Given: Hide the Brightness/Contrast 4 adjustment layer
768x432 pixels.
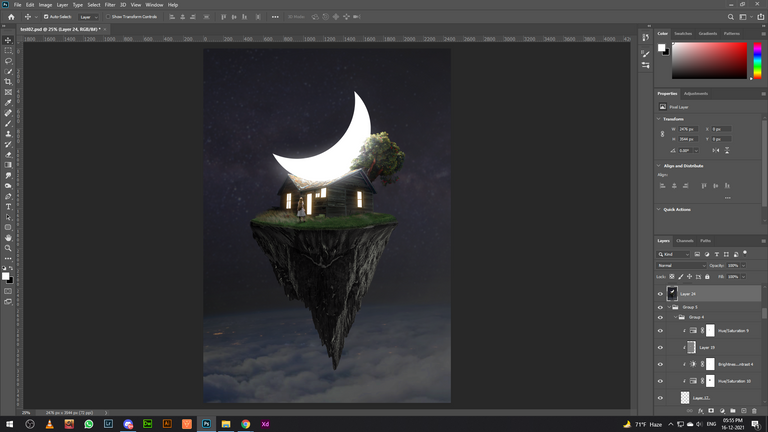Looking at the screenshot, I should pos(660,364).
